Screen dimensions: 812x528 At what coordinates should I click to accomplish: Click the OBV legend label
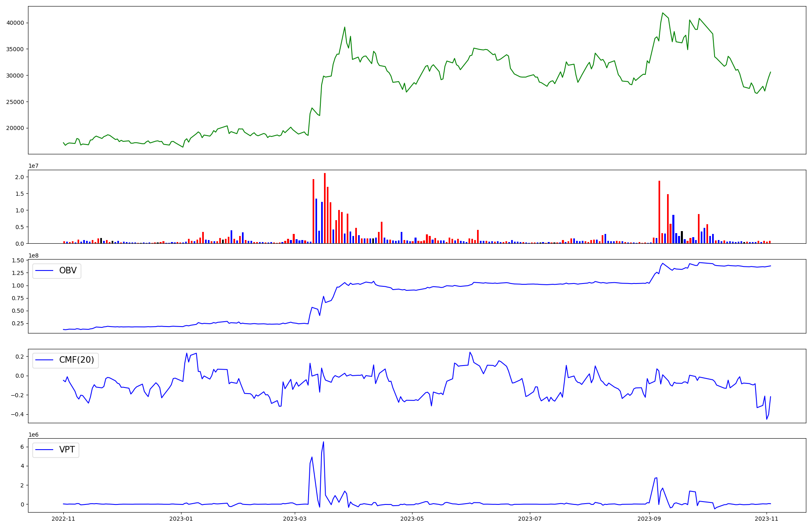(68, 270)
